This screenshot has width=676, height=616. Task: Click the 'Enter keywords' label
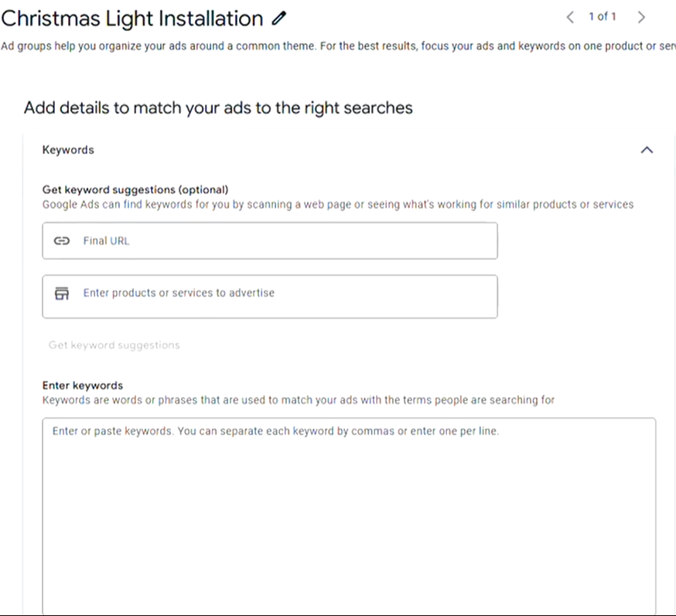pos(83,385)
